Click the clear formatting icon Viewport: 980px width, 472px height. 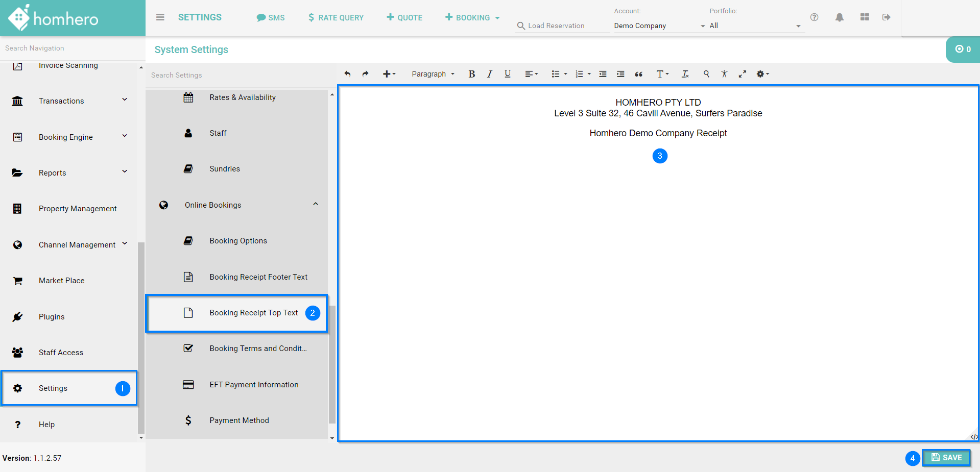[685, 74]
